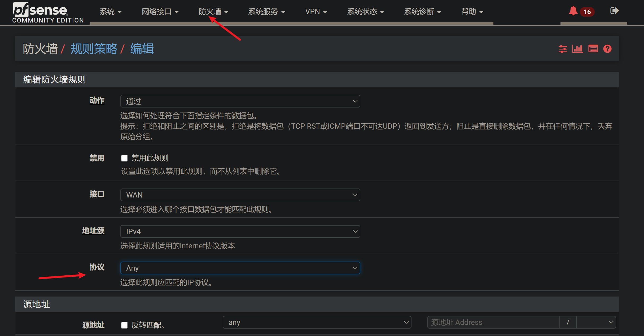The width and height of the screenshot is (644, 336).
Task: Open the 接口 dropdown showing WAN
Action: [240, 195]
